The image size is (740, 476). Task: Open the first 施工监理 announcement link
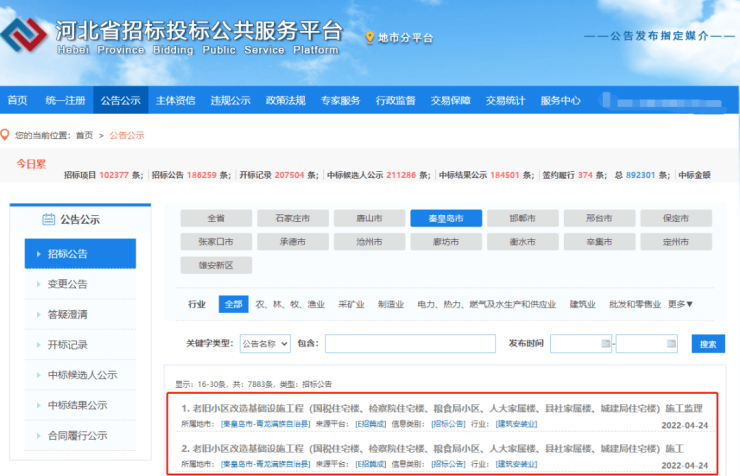coord(440,408)
